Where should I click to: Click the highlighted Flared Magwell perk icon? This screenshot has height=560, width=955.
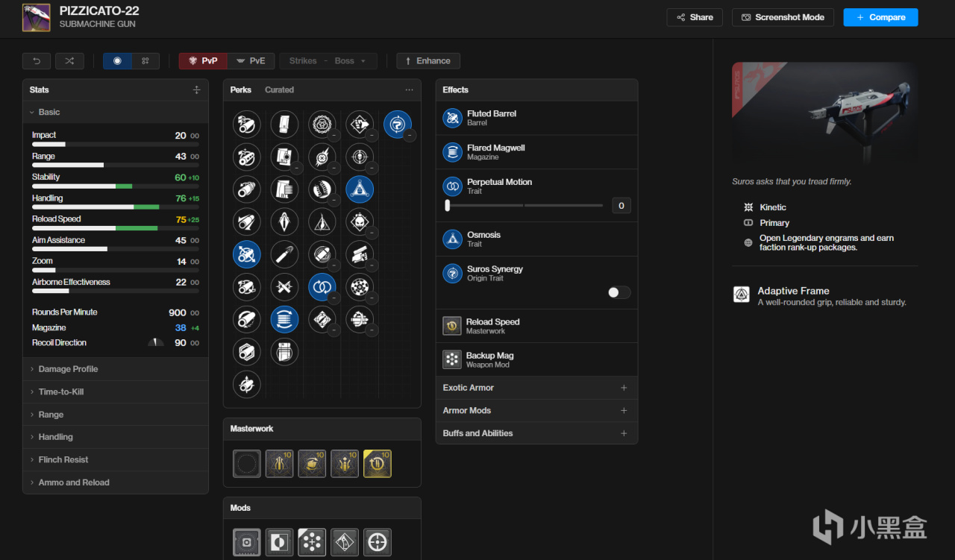coord(284,319)
